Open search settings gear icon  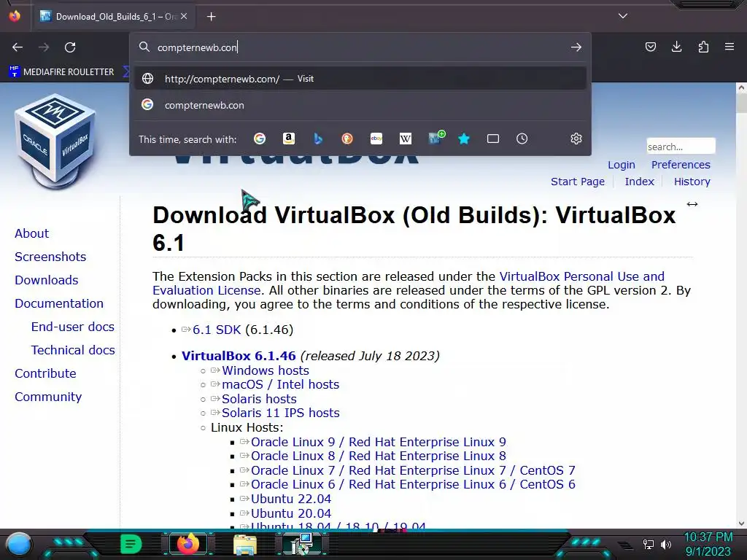tap(576, 139)
